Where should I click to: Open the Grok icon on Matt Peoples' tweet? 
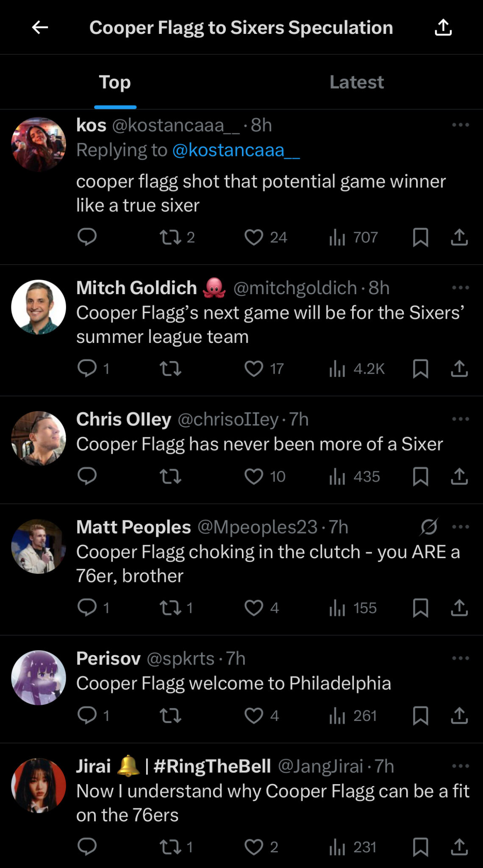(x=429, y=527)
